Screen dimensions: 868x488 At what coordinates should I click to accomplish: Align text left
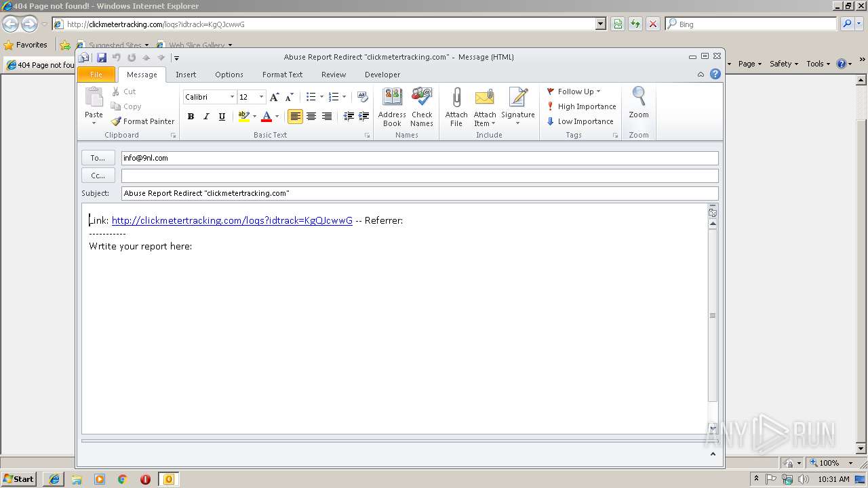pos(295,117)
